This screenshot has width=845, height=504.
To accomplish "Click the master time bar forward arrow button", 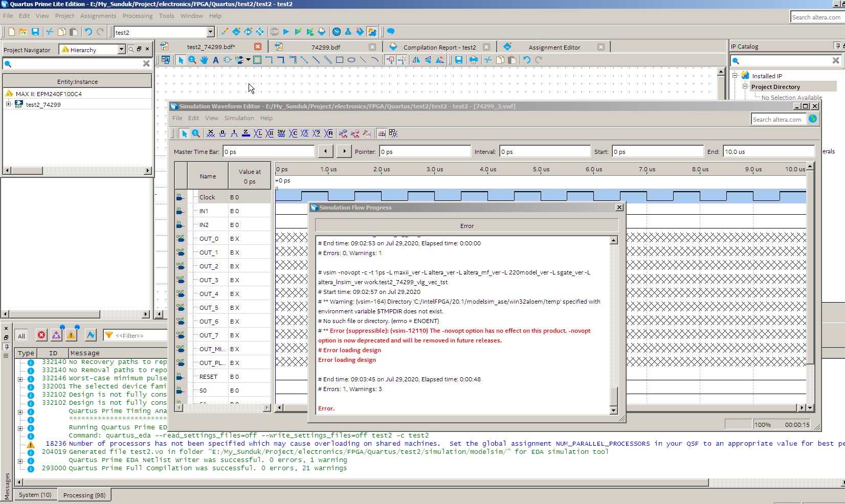I will point(344,151).
